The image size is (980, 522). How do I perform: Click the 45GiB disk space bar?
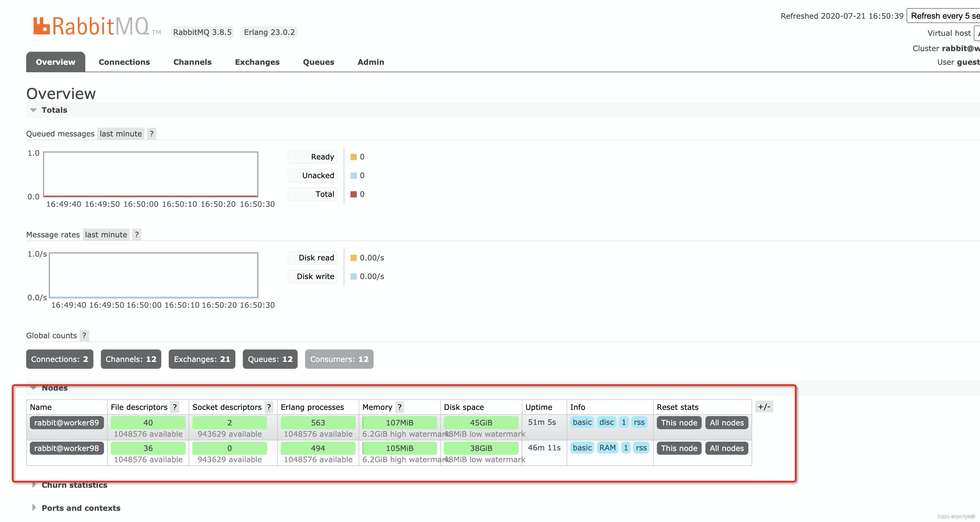click(481, 423)
